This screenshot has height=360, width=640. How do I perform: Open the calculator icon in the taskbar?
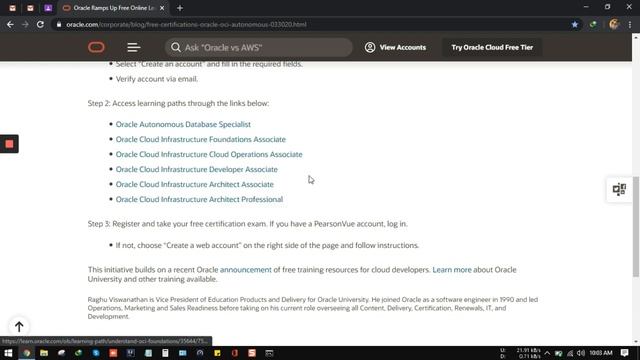coord(165,353)
